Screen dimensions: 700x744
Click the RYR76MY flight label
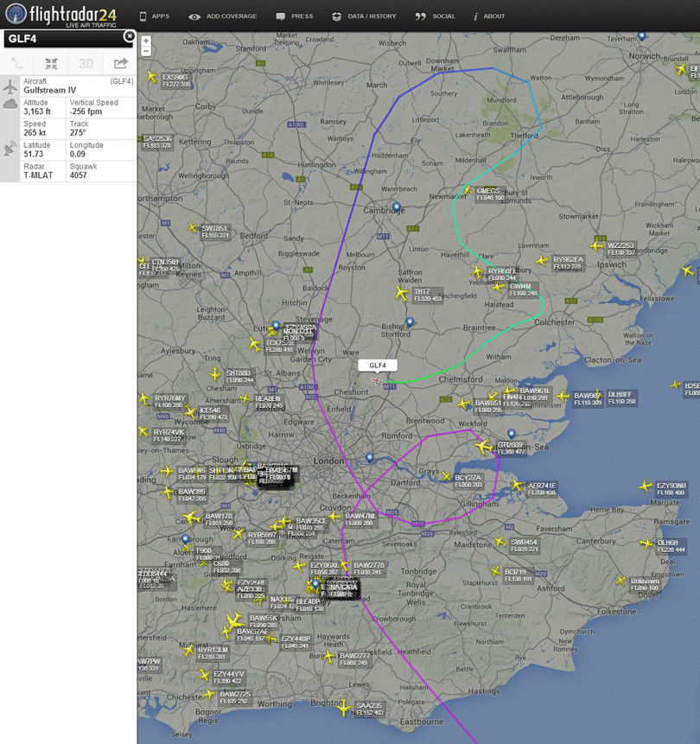170,402
